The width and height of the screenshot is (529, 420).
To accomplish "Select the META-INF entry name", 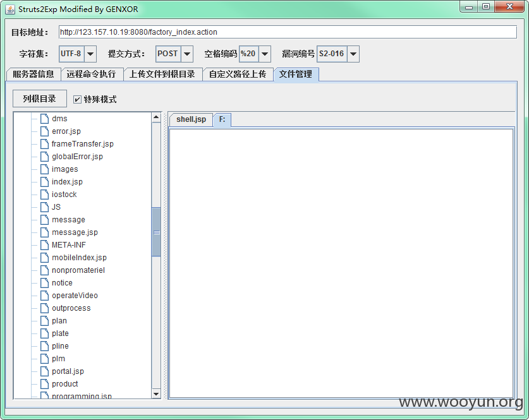I will point(69,245).
